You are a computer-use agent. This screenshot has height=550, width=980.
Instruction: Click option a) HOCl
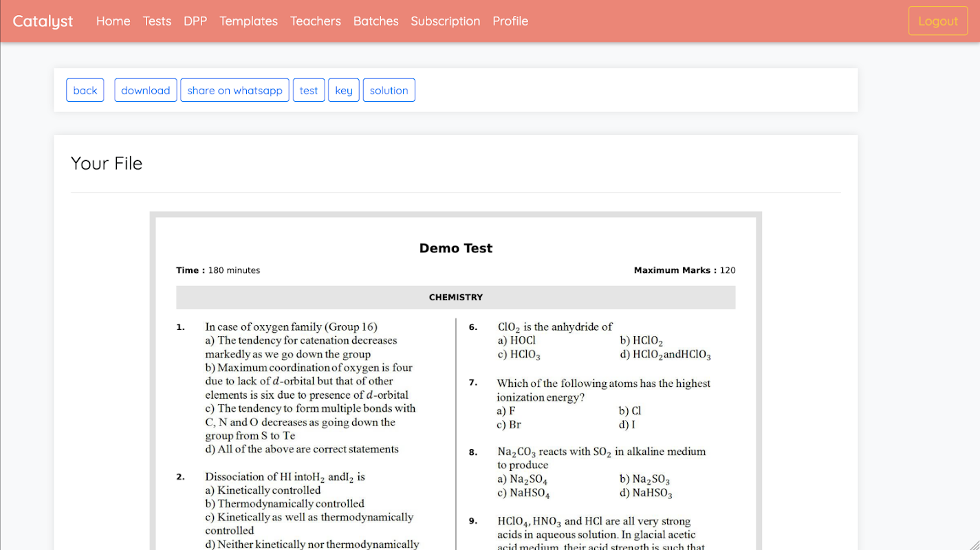tap(516, 340)
